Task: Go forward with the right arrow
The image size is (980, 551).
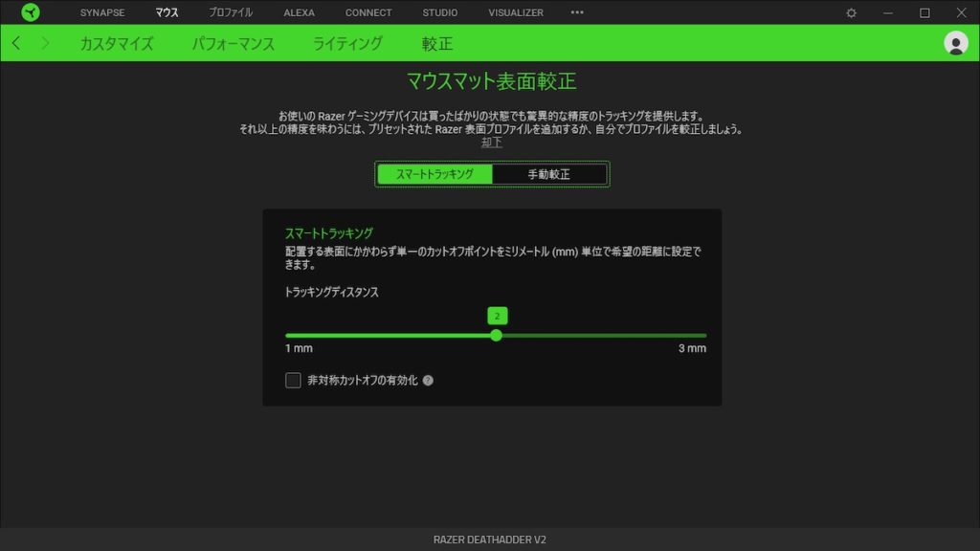Action: [x=45, y=43]
